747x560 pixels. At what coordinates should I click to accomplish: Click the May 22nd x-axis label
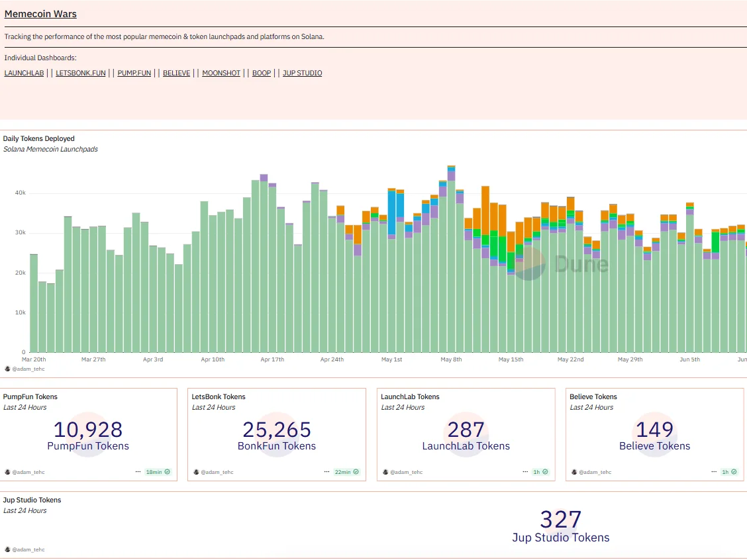click(570, 359)
